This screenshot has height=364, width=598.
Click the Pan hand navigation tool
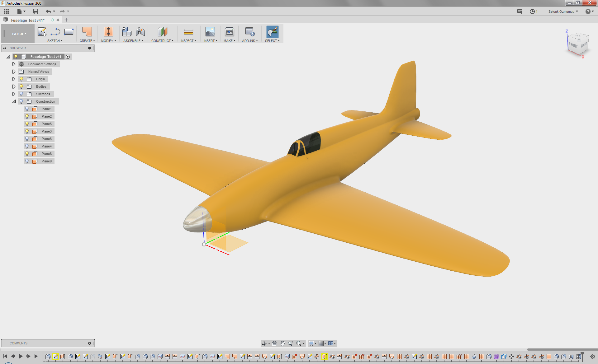[x=282, y=343]
